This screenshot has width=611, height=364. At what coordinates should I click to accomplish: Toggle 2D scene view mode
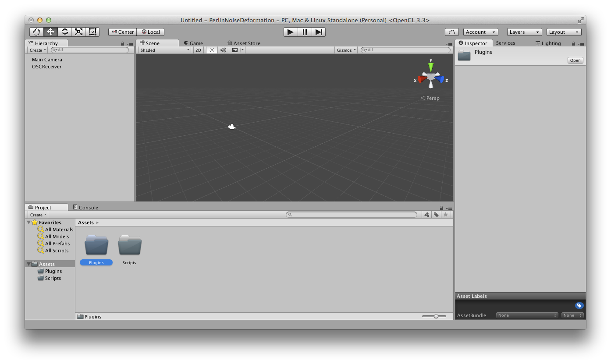pos(198,50)
